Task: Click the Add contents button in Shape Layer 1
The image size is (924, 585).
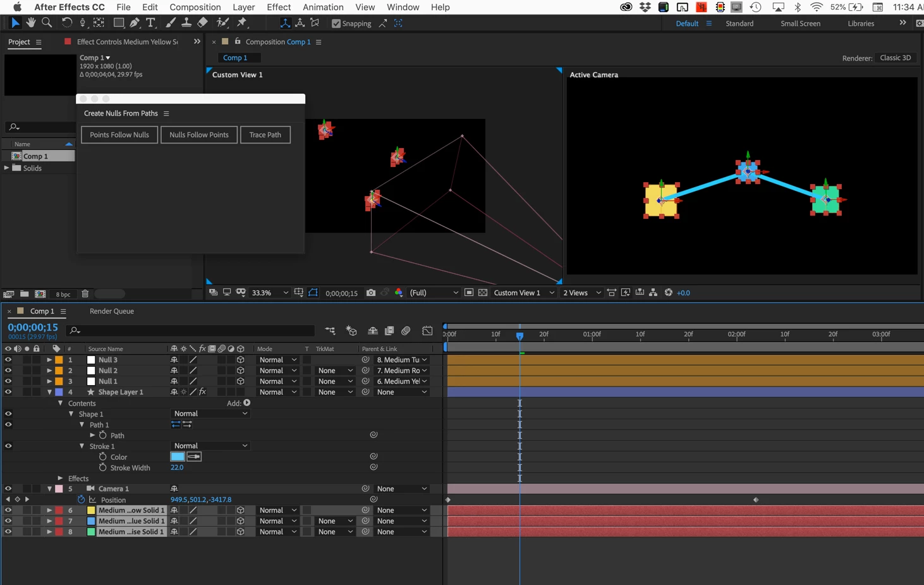Action: pos(246,403)
